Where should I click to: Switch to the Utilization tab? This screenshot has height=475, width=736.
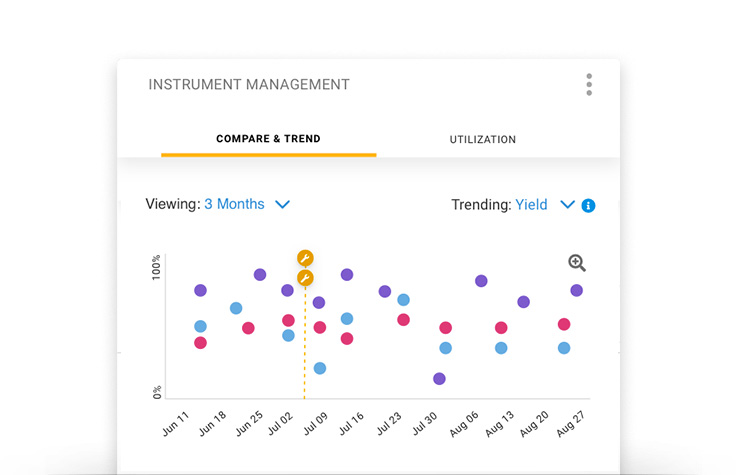tap(482, 140)
